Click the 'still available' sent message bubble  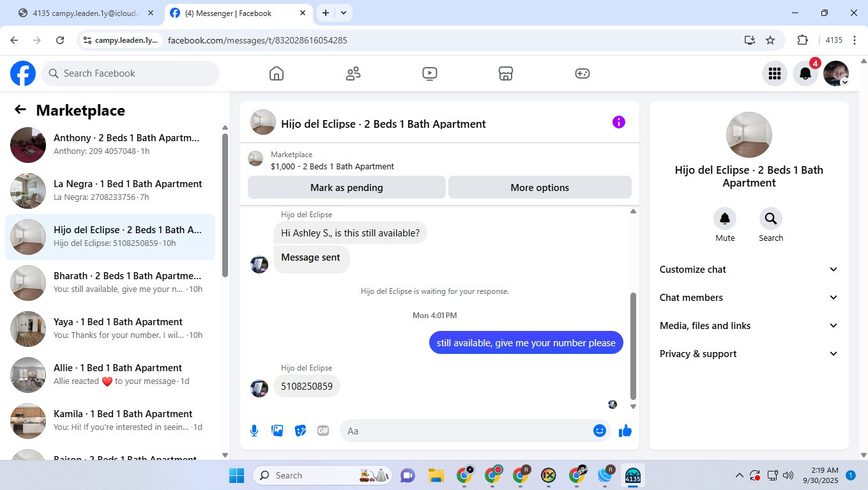(x=526, y=343)
